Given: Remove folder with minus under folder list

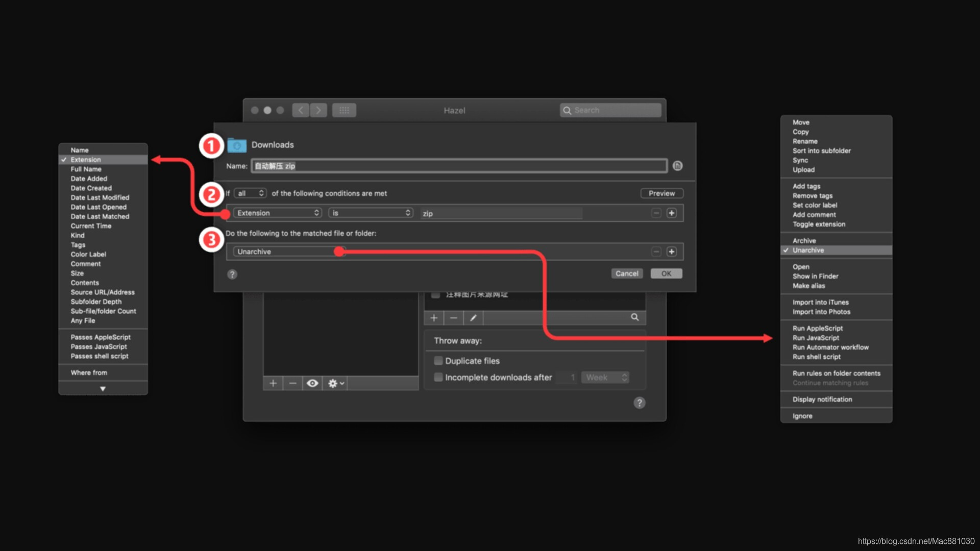Looking at the screenshot, I should point(292,383).
